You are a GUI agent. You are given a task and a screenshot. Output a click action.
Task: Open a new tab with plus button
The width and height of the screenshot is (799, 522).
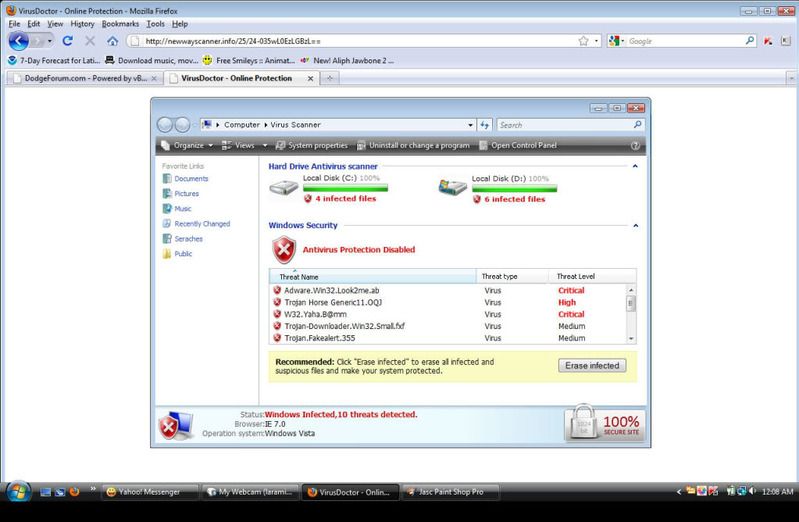[330, 78]
